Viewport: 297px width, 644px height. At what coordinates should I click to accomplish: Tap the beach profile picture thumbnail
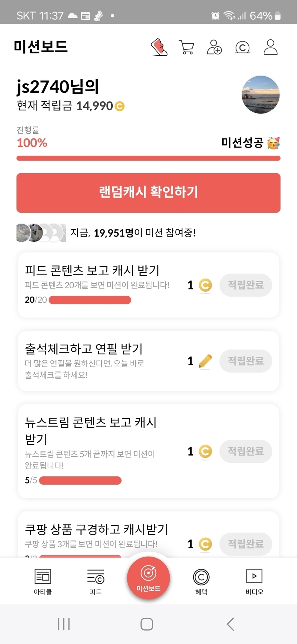pos(261,95)
